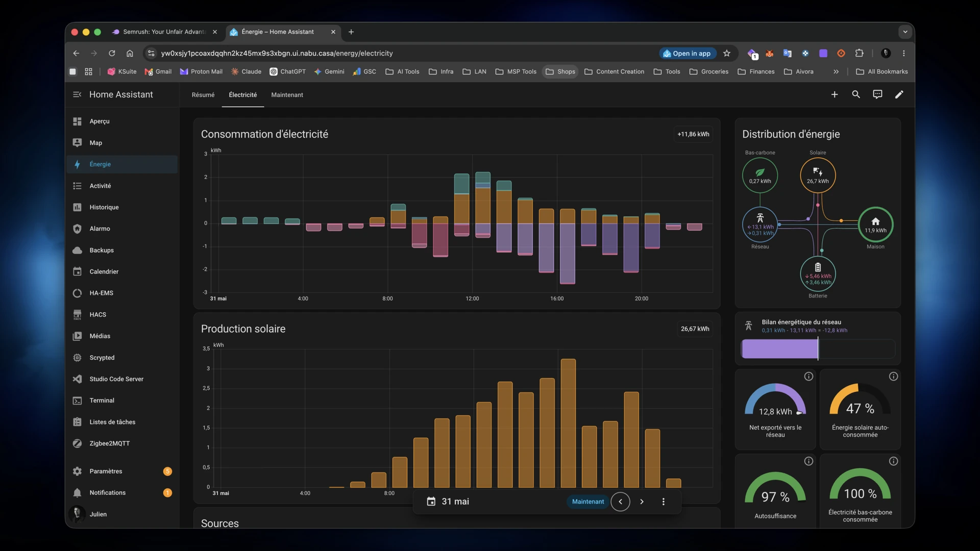980x551 pixels.
Task: Open Map in sidebar
Action: (121, 143)
